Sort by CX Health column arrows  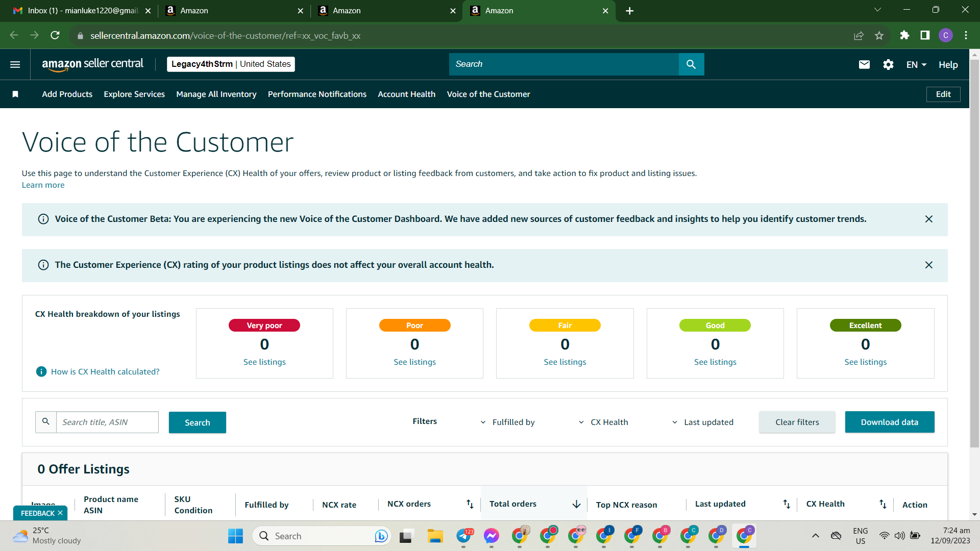pyautogui.click(x=883, y=504)
